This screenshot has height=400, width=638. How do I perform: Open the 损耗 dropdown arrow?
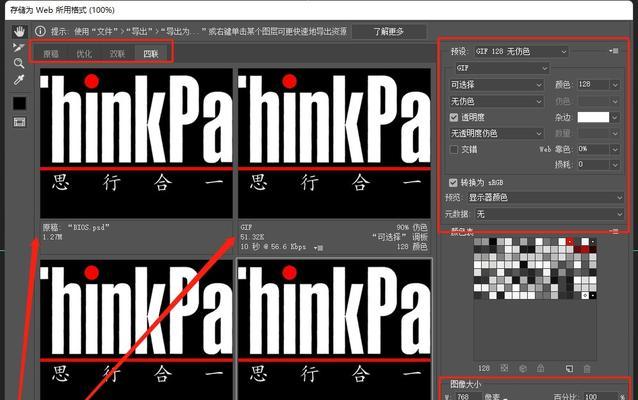coord(615,165)
